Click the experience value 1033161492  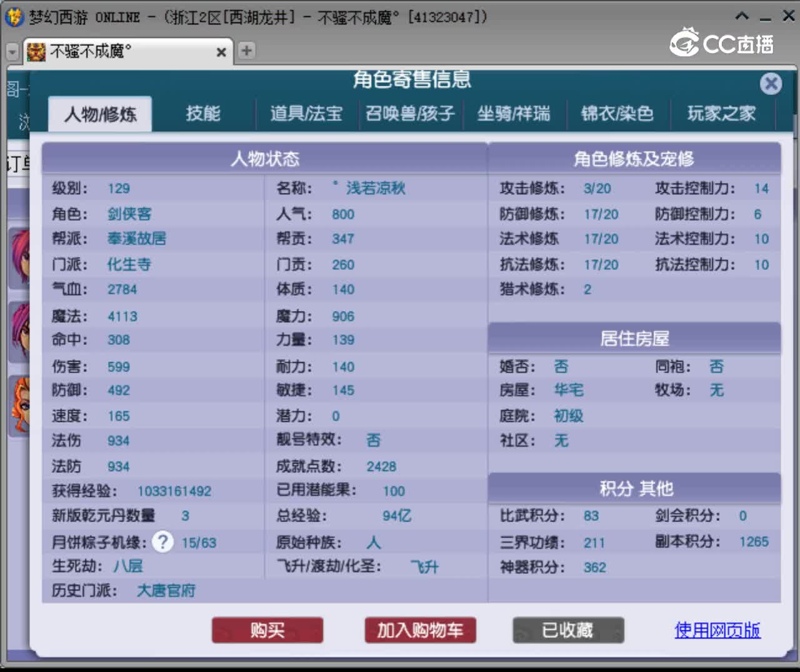click(174, 492)
